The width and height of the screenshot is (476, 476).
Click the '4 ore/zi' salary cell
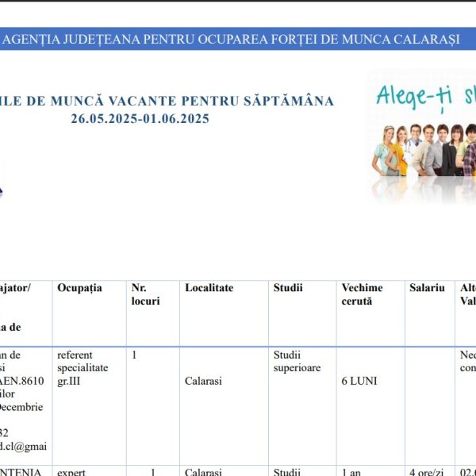[428, 471]
